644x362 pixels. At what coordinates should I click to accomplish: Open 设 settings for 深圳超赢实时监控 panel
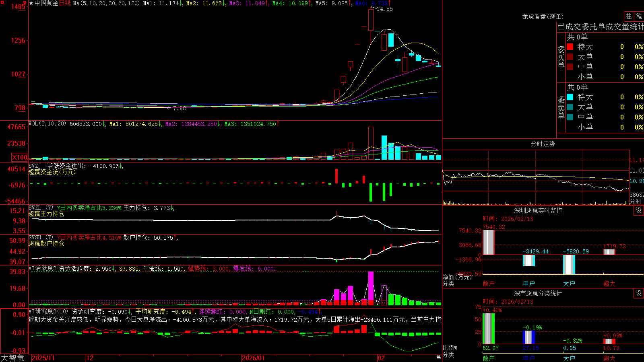639,210
